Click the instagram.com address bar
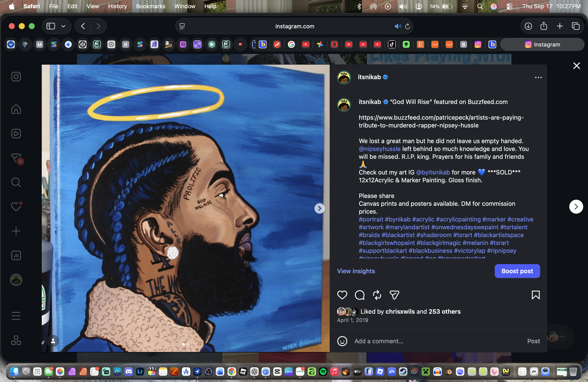Image resolution: width=588 pixels, height=382 pixels. point(294,26)
